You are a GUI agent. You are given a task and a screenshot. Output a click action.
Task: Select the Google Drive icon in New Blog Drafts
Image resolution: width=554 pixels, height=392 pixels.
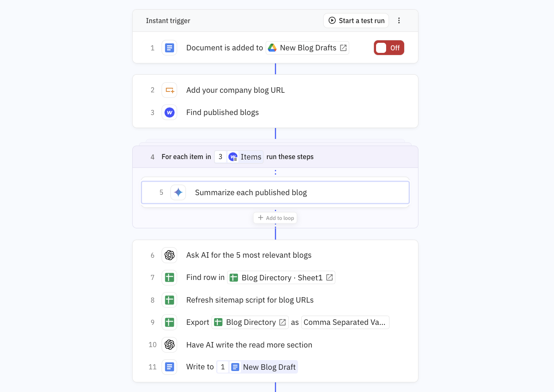click(x=272, y=47)
